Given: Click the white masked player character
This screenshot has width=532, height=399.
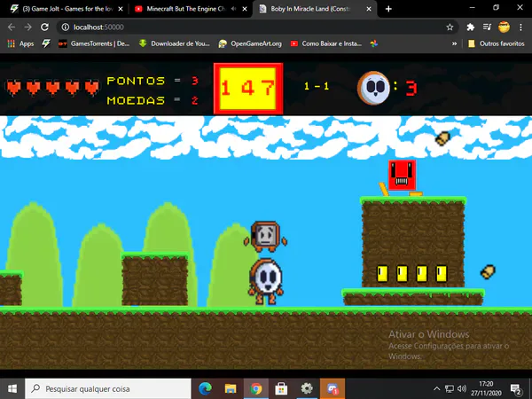Looking at the screenshot, I should click(266, 282).
